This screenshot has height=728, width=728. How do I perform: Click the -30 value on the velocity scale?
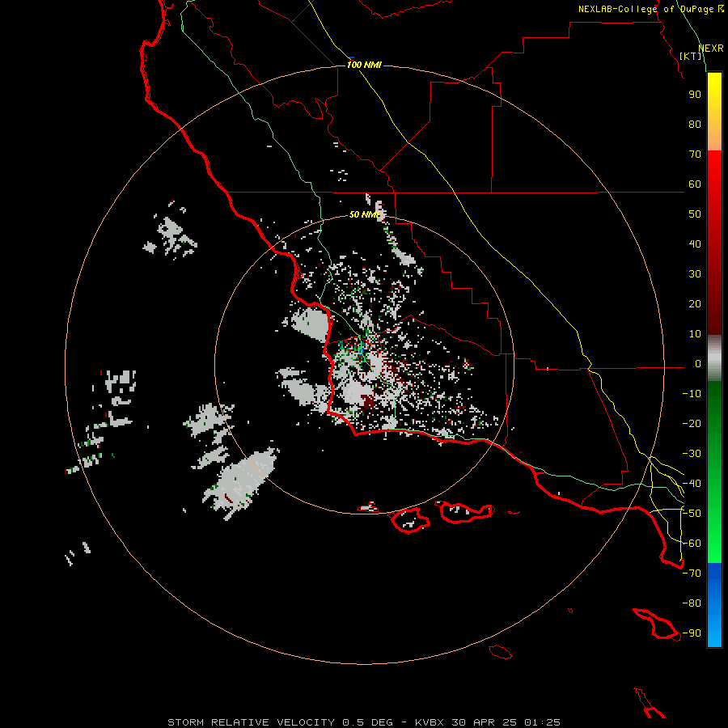[x=692, y=454]
